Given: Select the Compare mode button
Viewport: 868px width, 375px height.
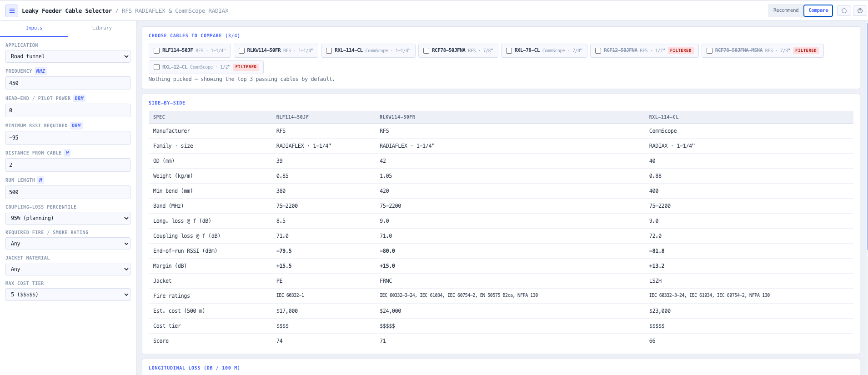Looking at the screenshot, I should [818, 10].
